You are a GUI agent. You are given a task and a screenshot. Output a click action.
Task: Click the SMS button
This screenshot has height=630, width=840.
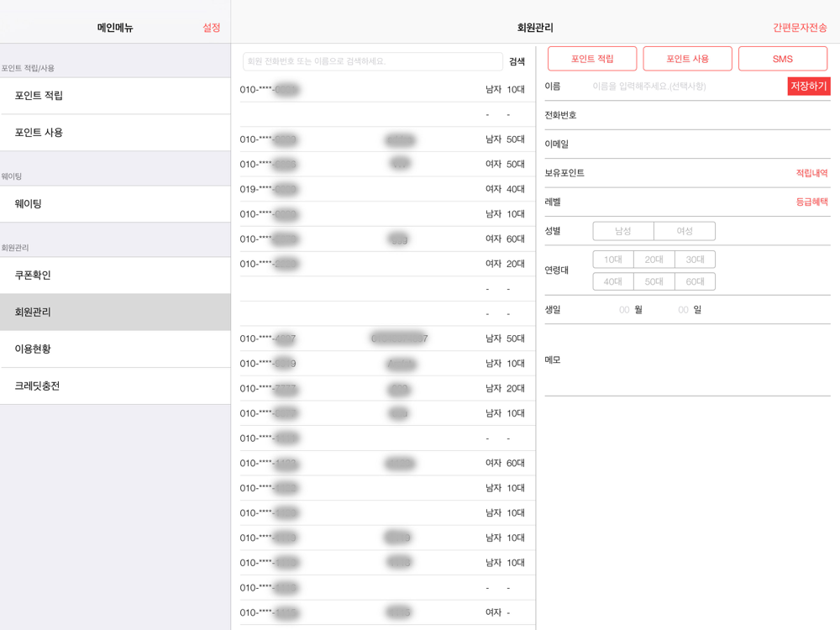pyautogui.click(x=783, y=59)
